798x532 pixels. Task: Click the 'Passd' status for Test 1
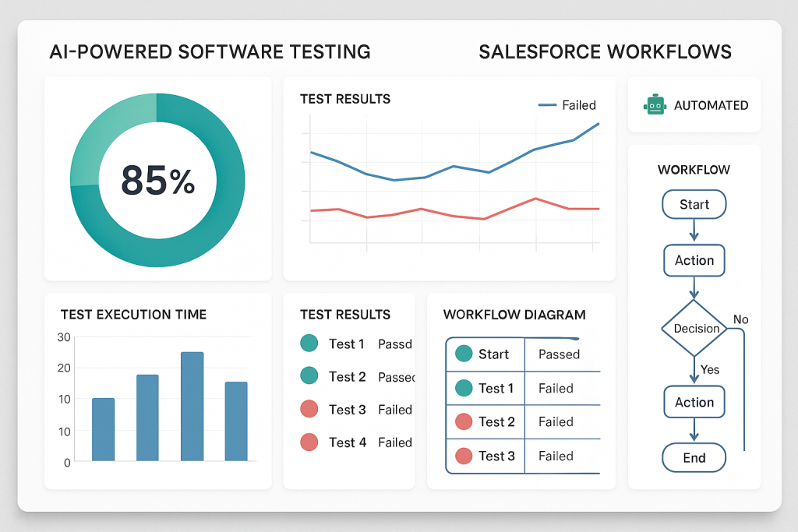click(x=395, y=344)
